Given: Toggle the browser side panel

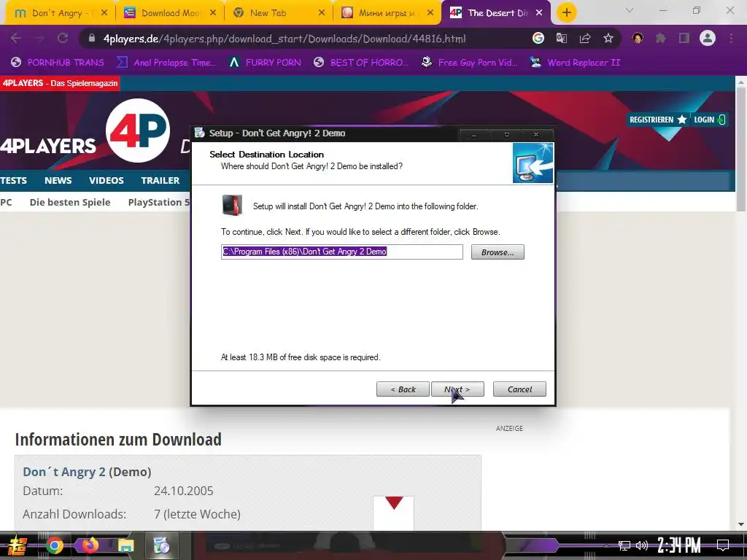Looking at the screenshot, I should click(x=684, y=39).
